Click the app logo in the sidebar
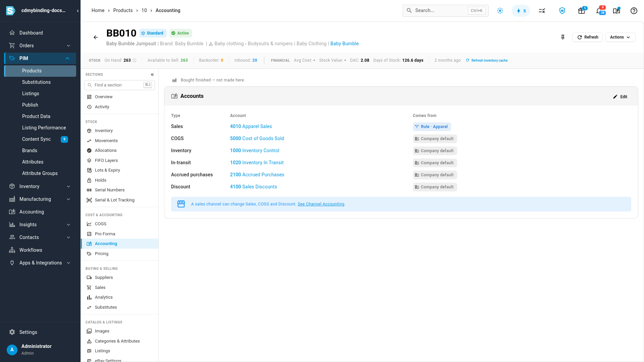Screen dimensions: 644x362 coord(11,11)
